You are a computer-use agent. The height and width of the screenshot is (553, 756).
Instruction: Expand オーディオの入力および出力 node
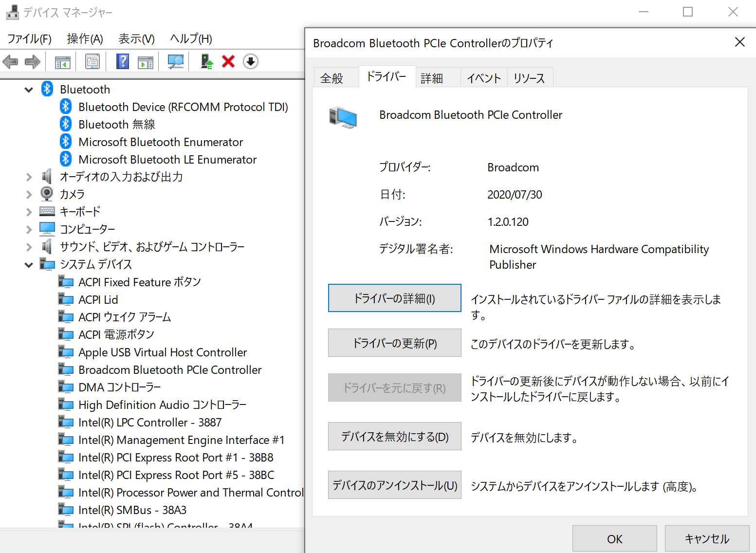tap(29, 177)
